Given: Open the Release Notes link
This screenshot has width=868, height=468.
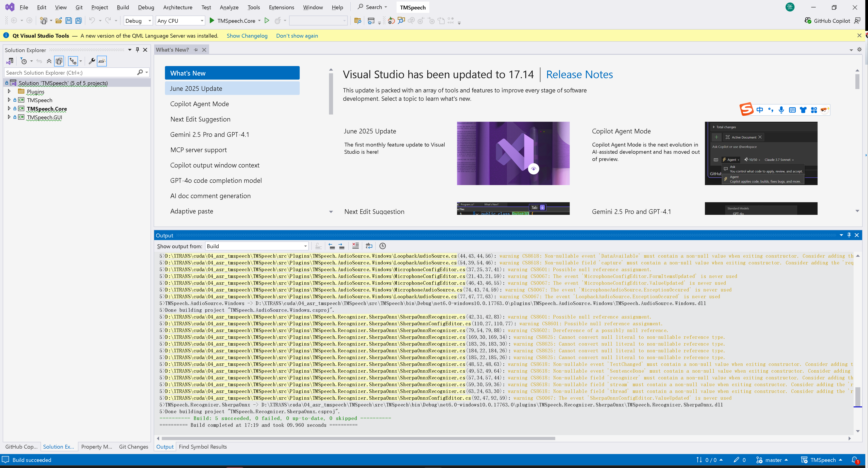Looking at the screenshot, I should [579, 74].
